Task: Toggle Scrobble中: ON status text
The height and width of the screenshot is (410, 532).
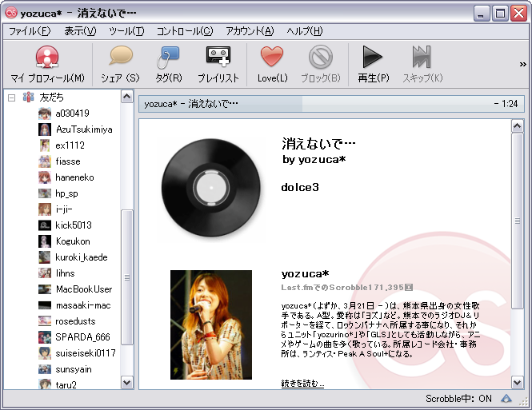Action: [x=458, y=399]
